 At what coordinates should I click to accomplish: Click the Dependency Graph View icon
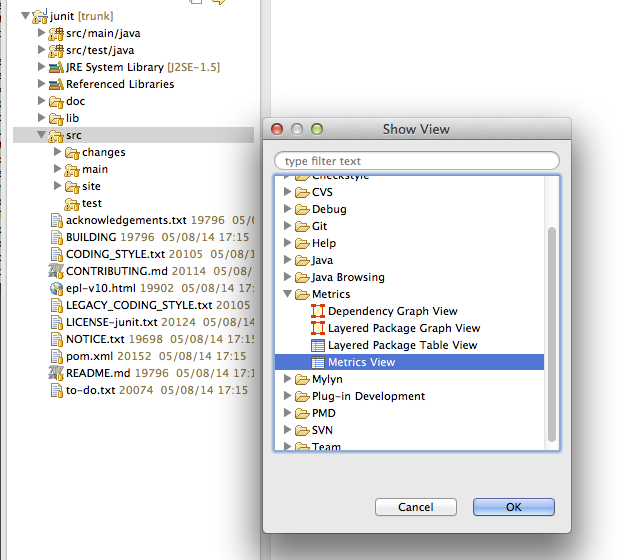[x=318, y=311]
